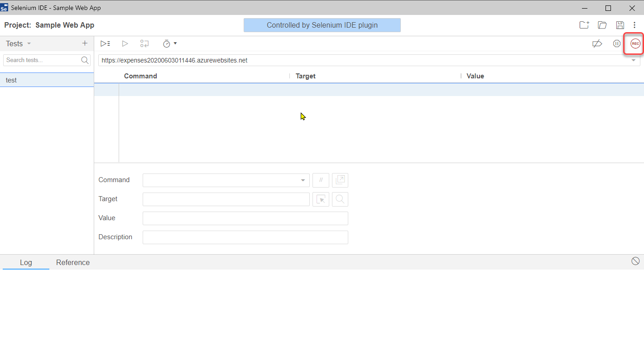Click the Selenium IDE title bar icon
Screen dimensions: 644x357
pyautogui.click(x=5, y=8)
